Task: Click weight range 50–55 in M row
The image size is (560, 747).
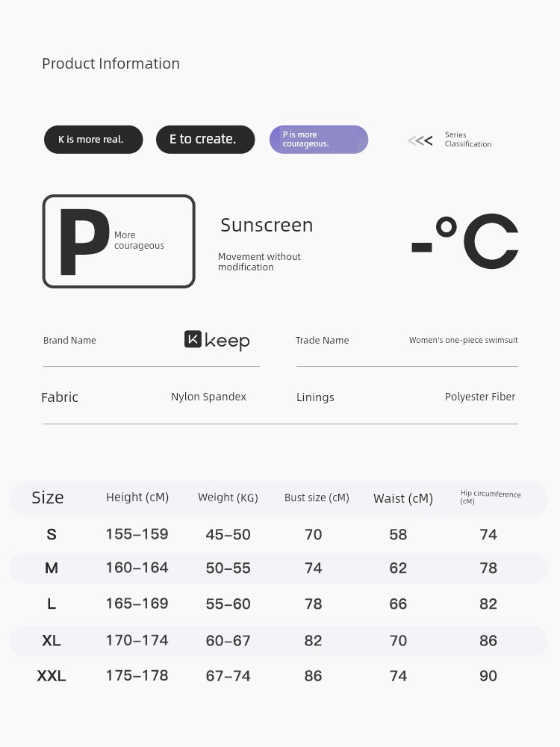Action: [x=228, y=568]
